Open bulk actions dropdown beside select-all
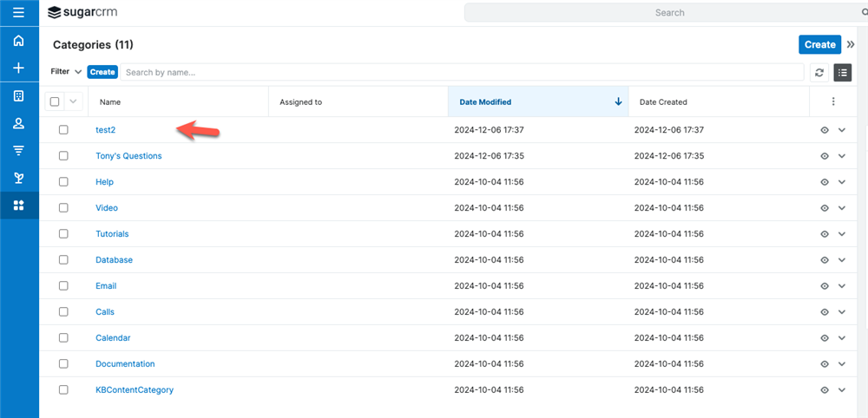Viewport: 868px width, 418px height. point(73,101)
